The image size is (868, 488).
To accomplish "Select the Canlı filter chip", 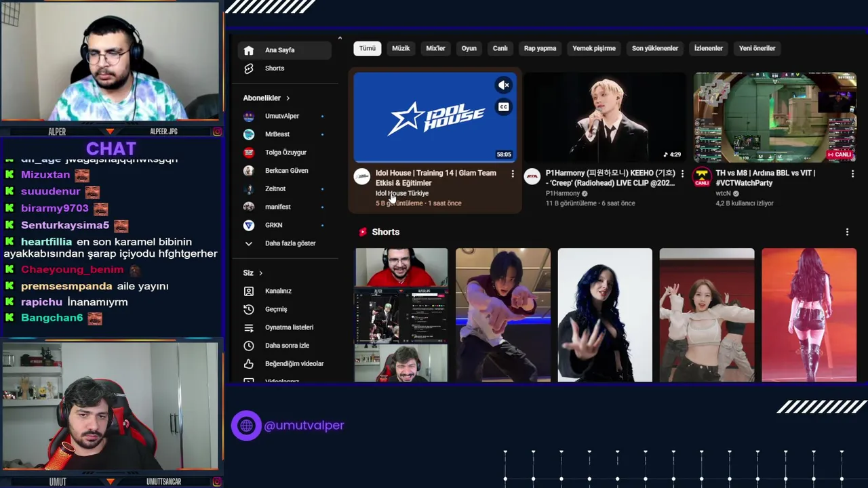I will click(500, 48).
